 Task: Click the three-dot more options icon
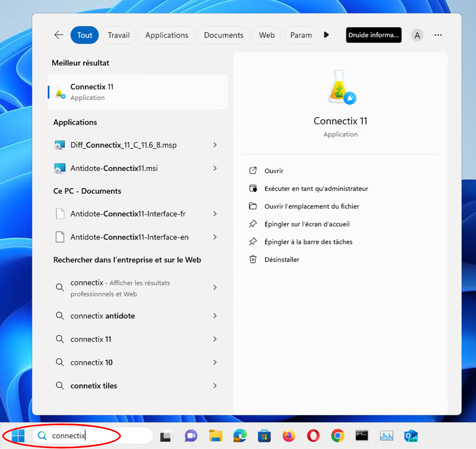pyautogui.click(x=438, y=35)
